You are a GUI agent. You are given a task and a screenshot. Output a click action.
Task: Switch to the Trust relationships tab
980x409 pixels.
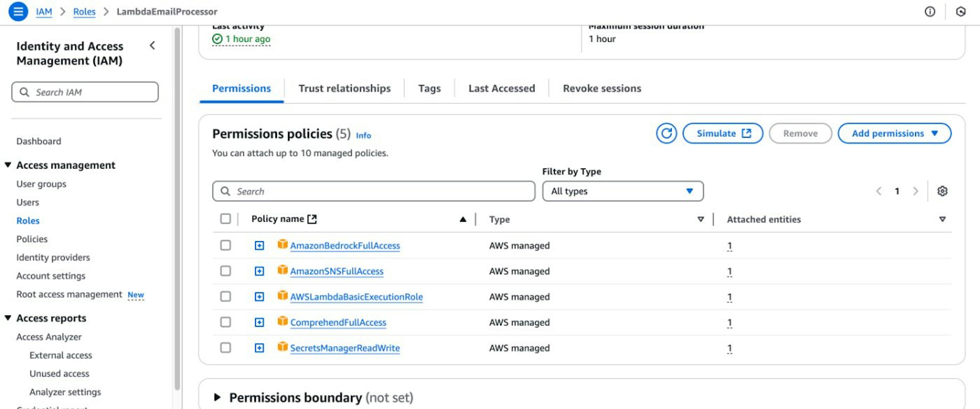click(344, 88)
